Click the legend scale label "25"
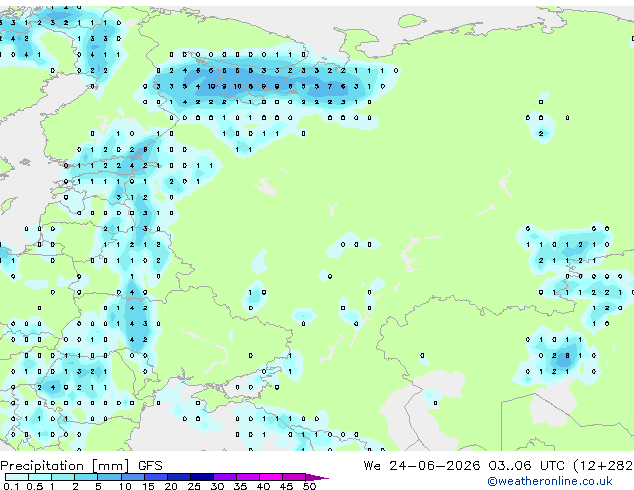634x490 pixels. (194, 486)
